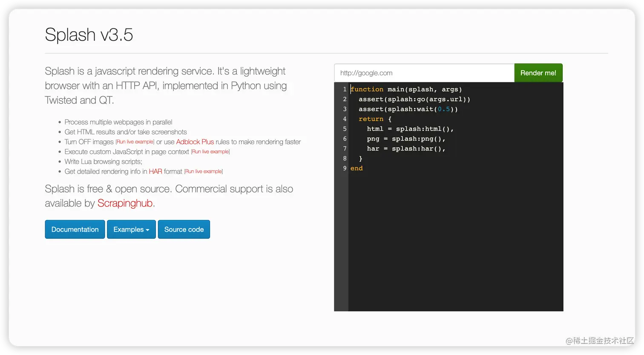
Task: Open the Adblock Plus link
Action: (195, 142)
